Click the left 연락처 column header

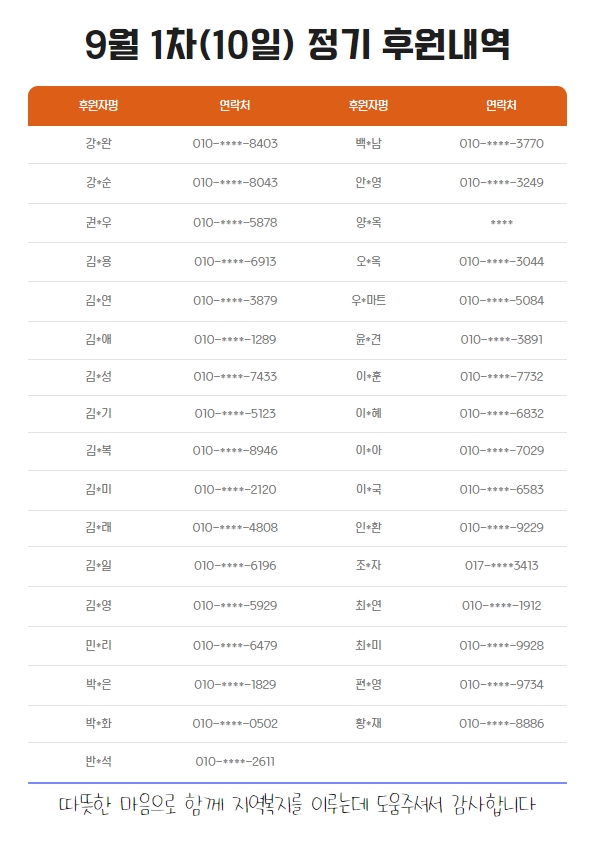point(235,105)
